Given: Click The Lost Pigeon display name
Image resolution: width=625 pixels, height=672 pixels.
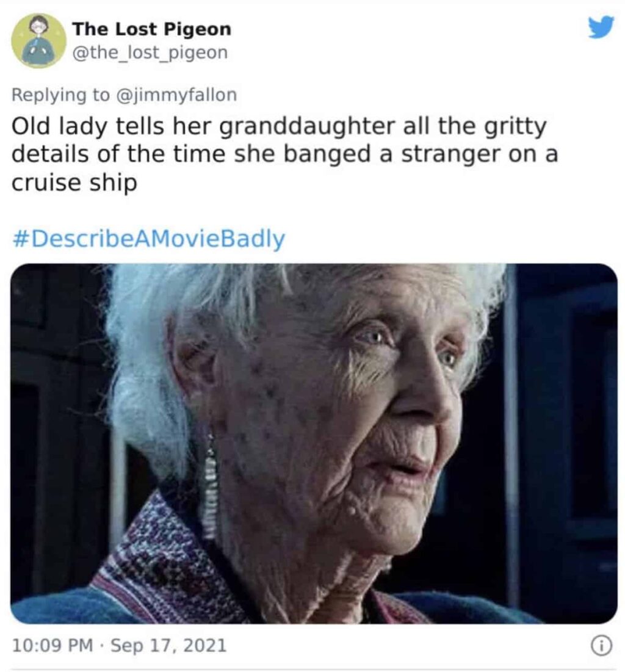Looking at the screenshot, I should pos(152,29).
